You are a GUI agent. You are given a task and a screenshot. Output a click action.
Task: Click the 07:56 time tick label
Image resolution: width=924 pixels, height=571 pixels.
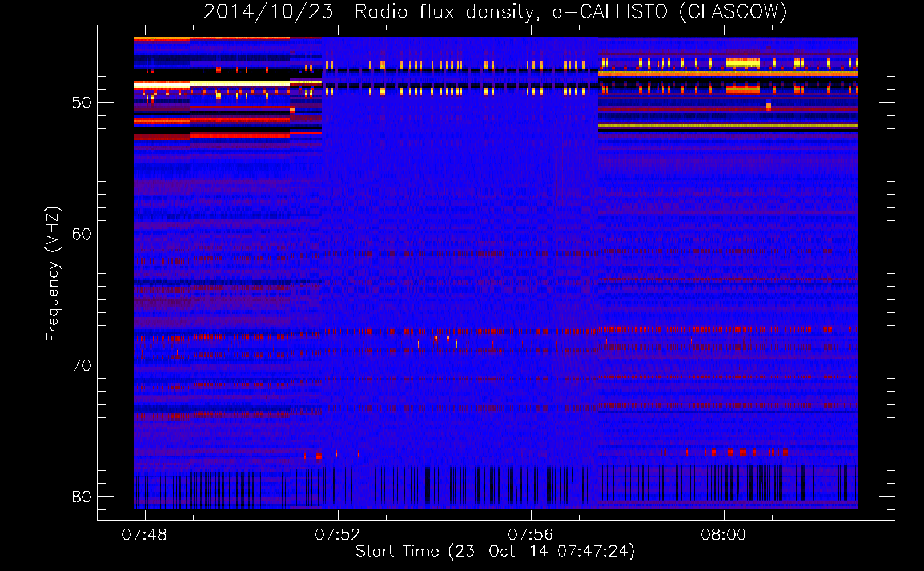(531, 535)
